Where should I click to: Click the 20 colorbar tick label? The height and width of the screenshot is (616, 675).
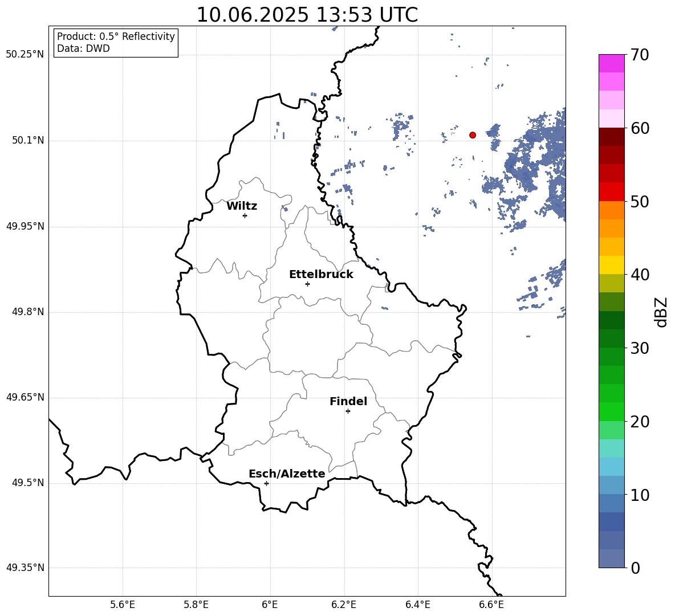(x=640, y=421)
